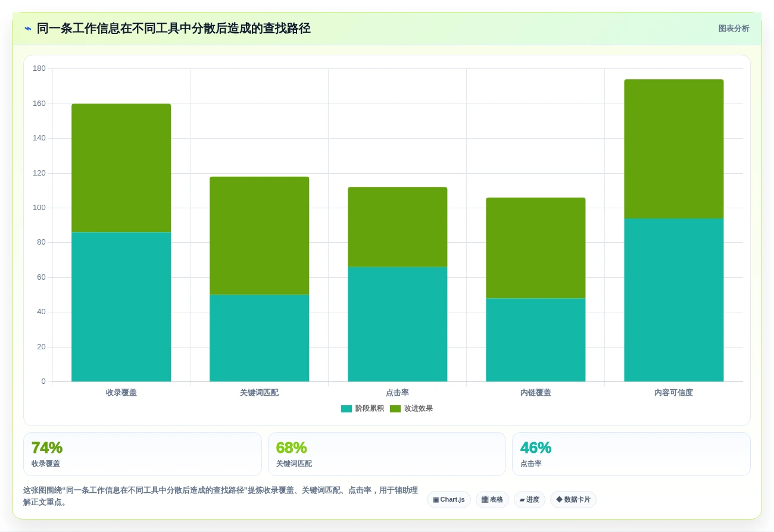Screen dimensions: 774x532
Task: Click the 收录覆盖 x-axis label
Action: (x=121, y=393)
